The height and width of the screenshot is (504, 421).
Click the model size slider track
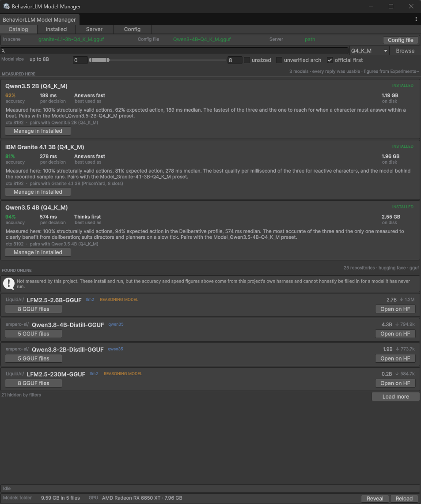pyautogui.click(x=158, y=60)
